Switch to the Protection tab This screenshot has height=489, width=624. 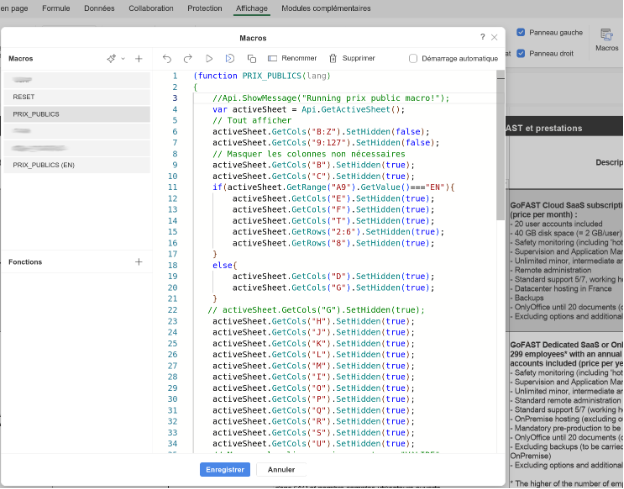click(205, 8)
